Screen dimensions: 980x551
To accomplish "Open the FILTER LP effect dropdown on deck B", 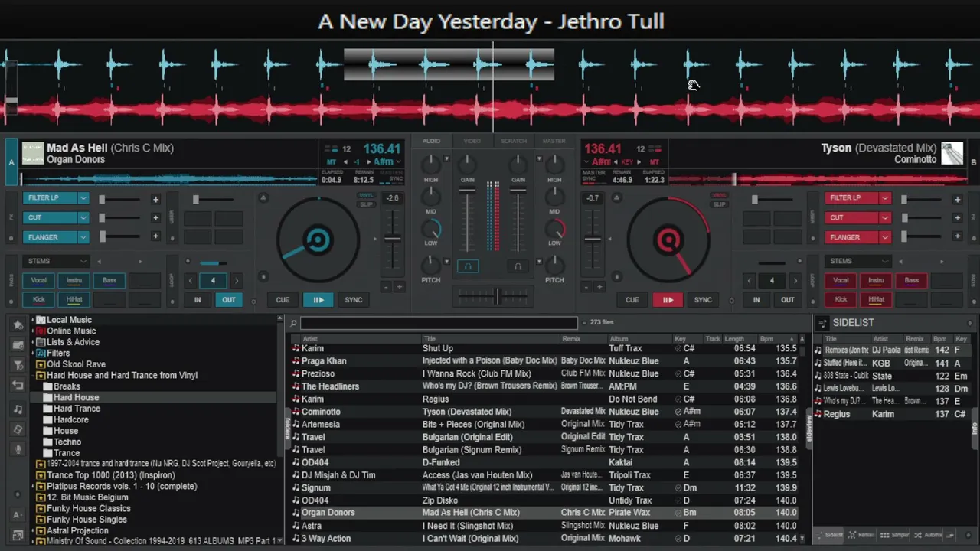I will tap(885, 198).
